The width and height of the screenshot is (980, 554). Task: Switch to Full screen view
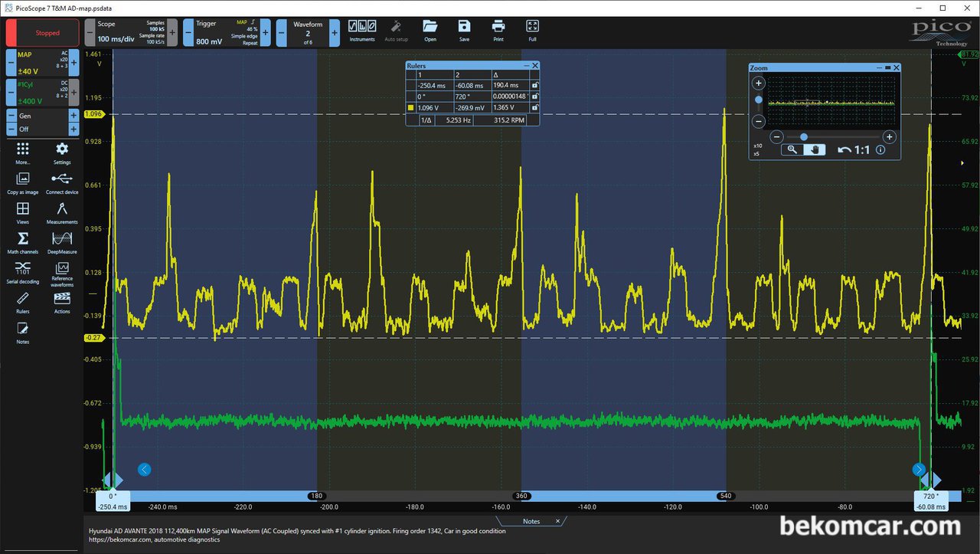point(532,30)
